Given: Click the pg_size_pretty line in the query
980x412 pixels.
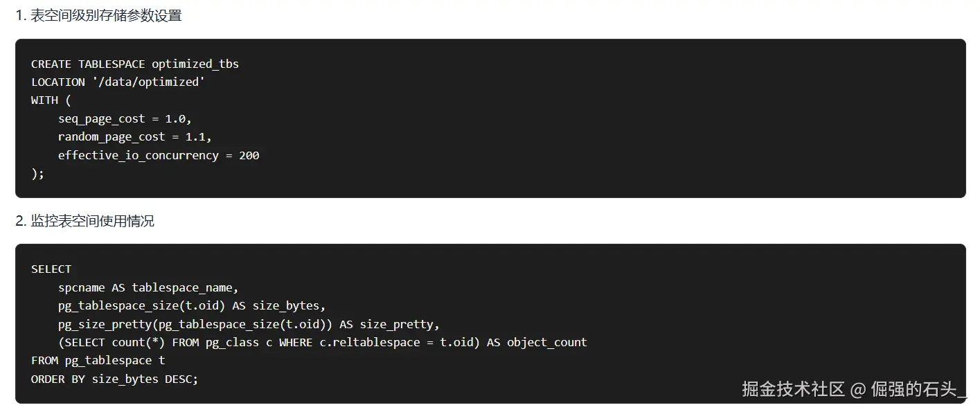Looking at the screenshot, I should point(249,324).
